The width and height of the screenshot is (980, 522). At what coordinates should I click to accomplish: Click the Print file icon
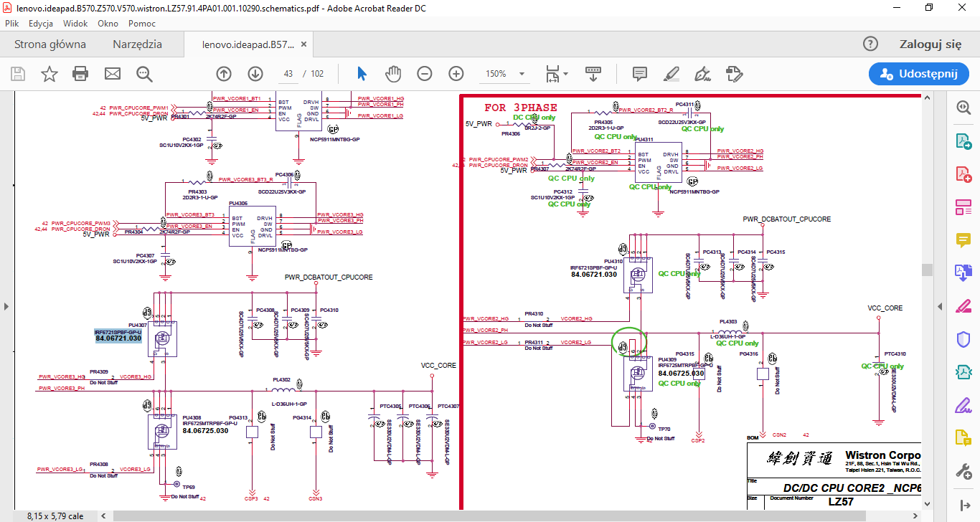tap(80, 74)
